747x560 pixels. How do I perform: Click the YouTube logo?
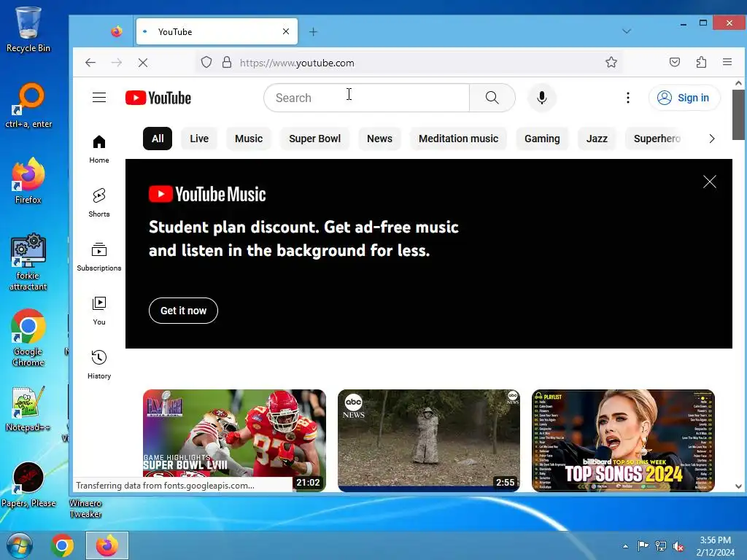158,98
